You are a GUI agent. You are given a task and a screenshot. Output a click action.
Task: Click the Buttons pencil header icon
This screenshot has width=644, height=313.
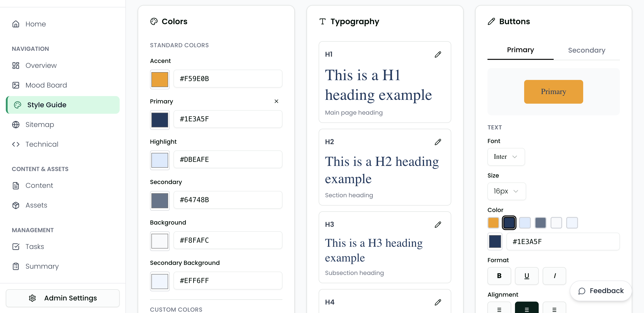coord(491,21)
